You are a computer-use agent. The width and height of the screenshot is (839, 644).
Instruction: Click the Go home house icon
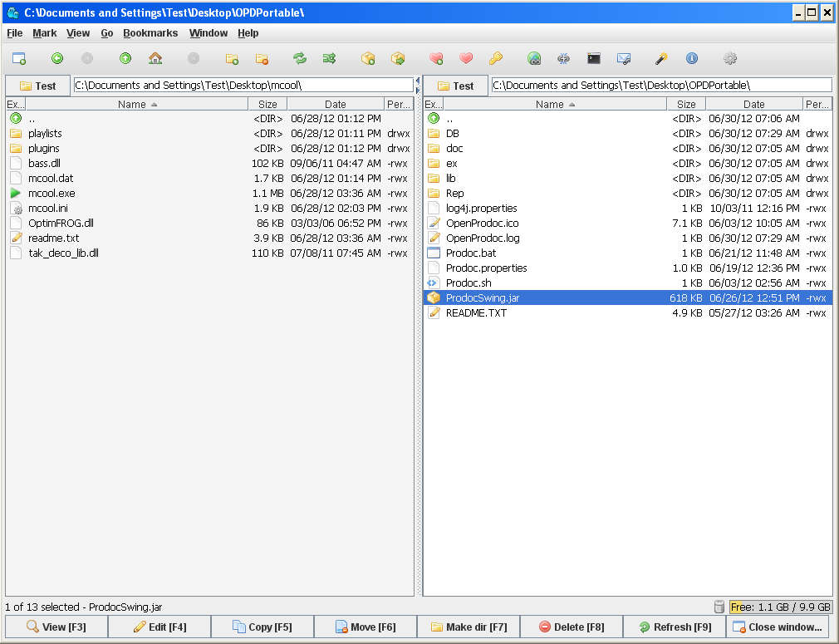pos(155,58)
